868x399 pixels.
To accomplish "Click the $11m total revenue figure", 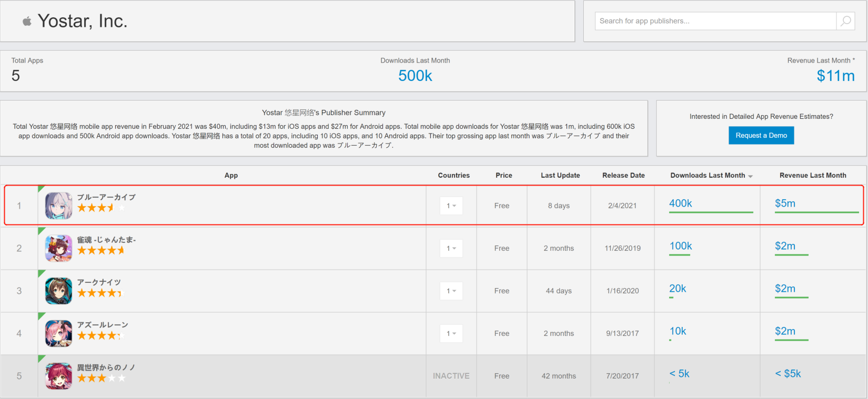I will (835, 76).
